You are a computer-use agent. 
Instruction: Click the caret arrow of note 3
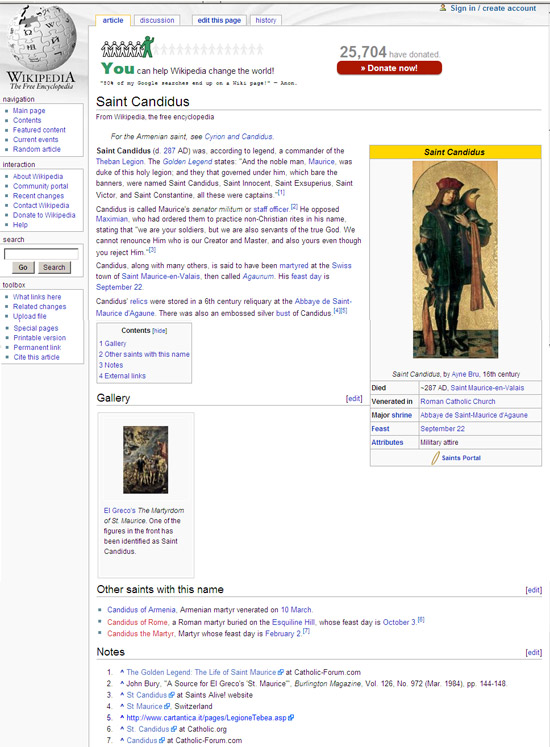pos(122,695)
